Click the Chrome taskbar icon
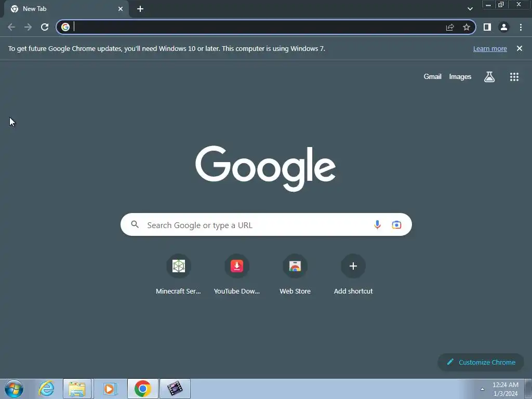 point(142,389)
